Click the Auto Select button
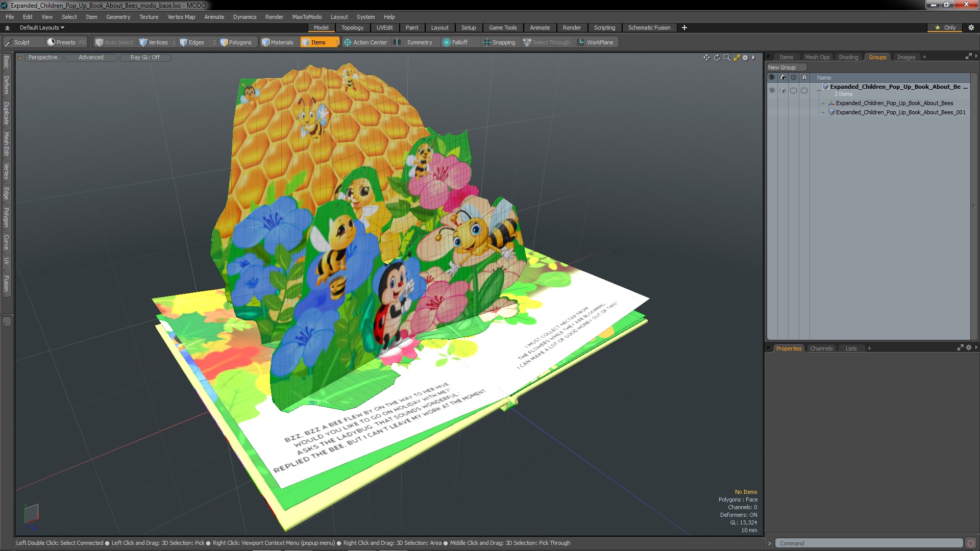Viewport: 980px width, 551px height. 114,42
